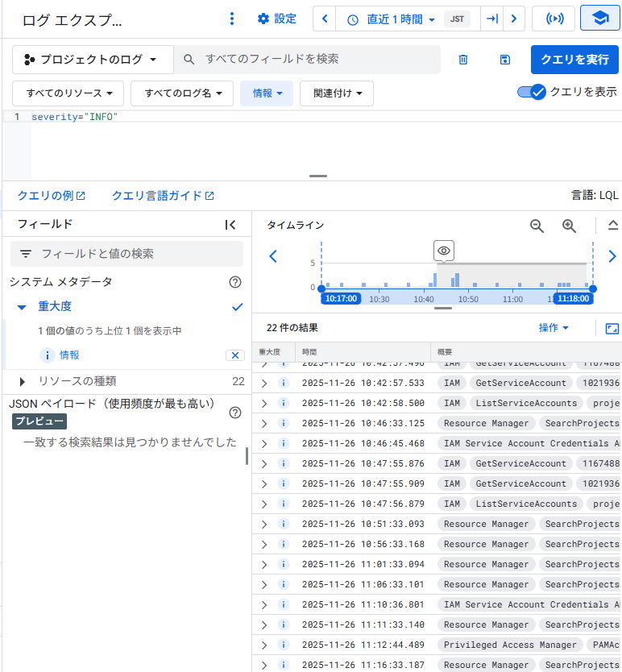Click Privileged Access Manager chip

(x=510, y=645)
